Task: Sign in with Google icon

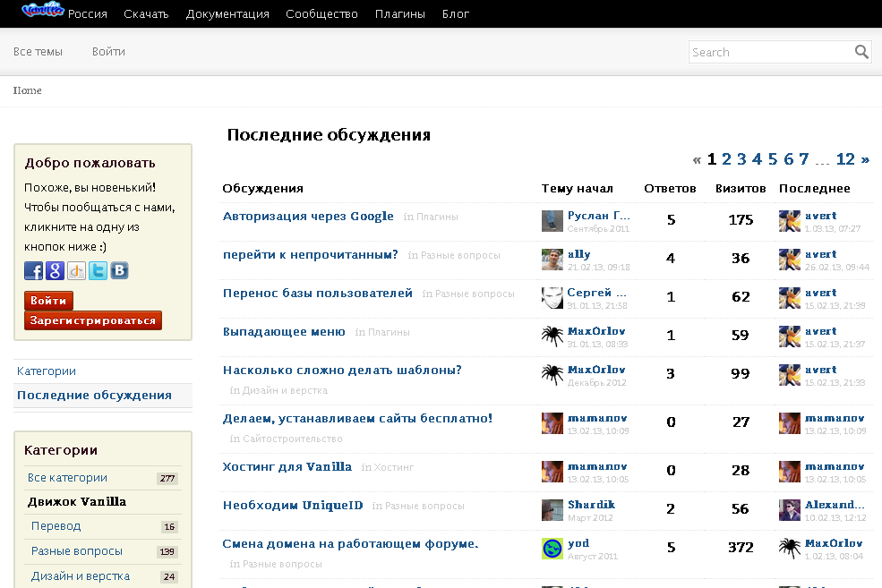Action: click(x=56, y=270)
